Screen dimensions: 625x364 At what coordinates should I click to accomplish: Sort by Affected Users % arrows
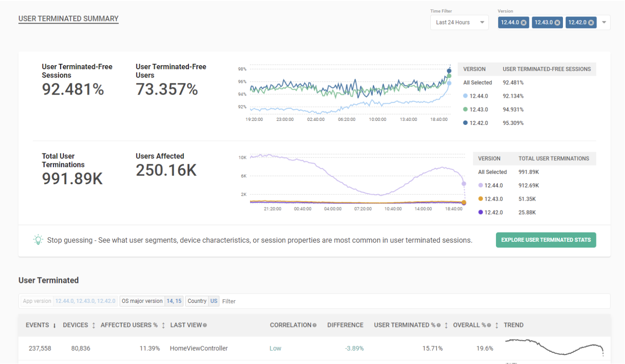click(x=163, y=325)
